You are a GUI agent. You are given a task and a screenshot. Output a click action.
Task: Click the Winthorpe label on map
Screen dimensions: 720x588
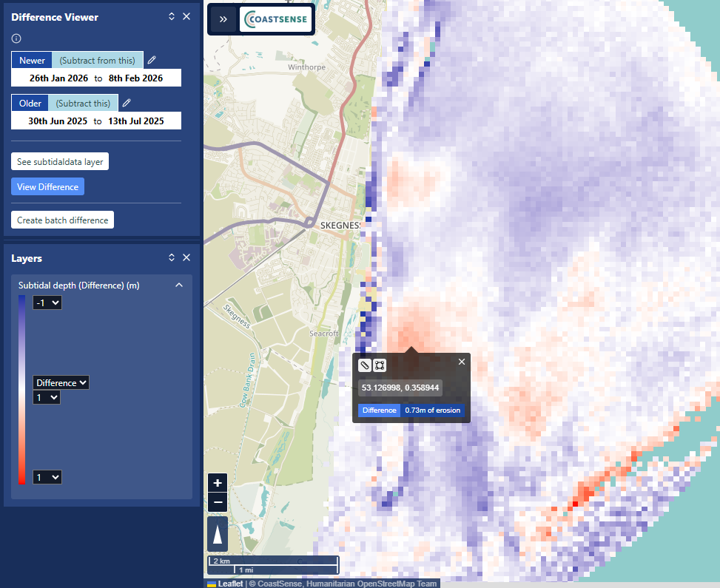tap(307, 67)
